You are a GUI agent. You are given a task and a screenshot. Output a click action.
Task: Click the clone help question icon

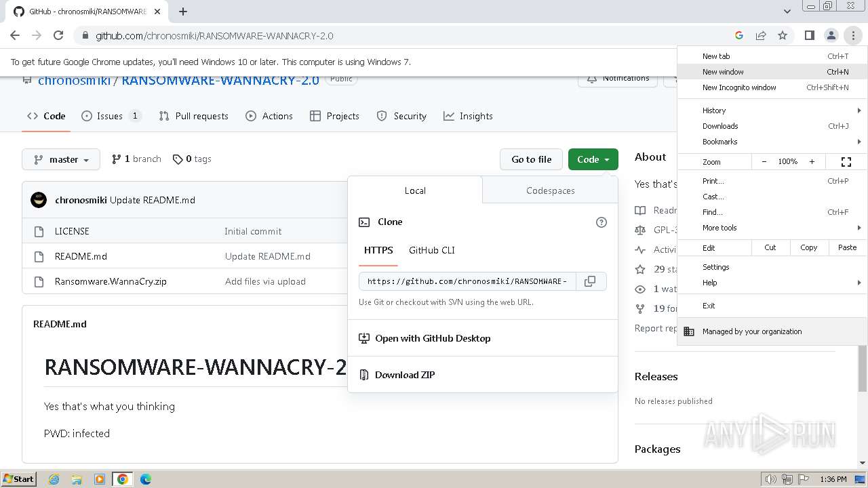click(x=601, y=222)
